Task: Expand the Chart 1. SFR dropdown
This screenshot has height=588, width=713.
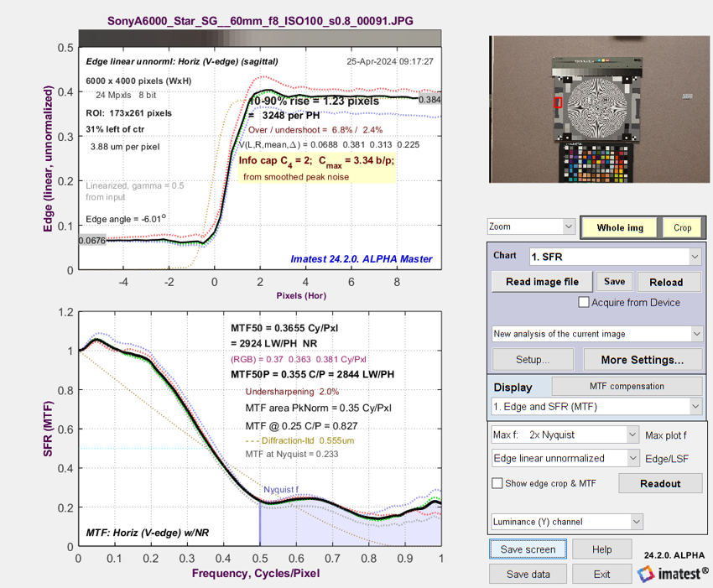Action: pyautogui.click(x=615, y=256)
